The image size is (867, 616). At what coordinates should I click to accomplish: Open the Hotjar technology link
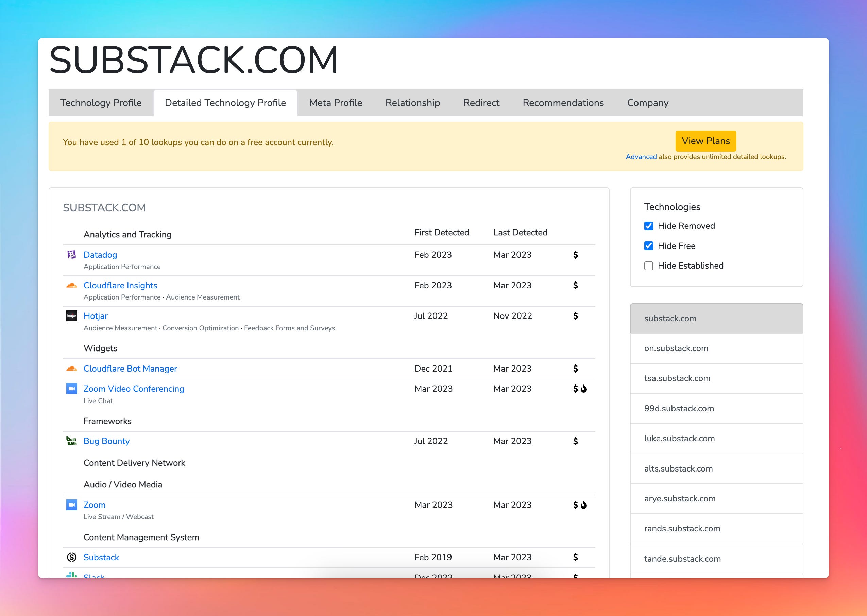(x=96, y=316)
